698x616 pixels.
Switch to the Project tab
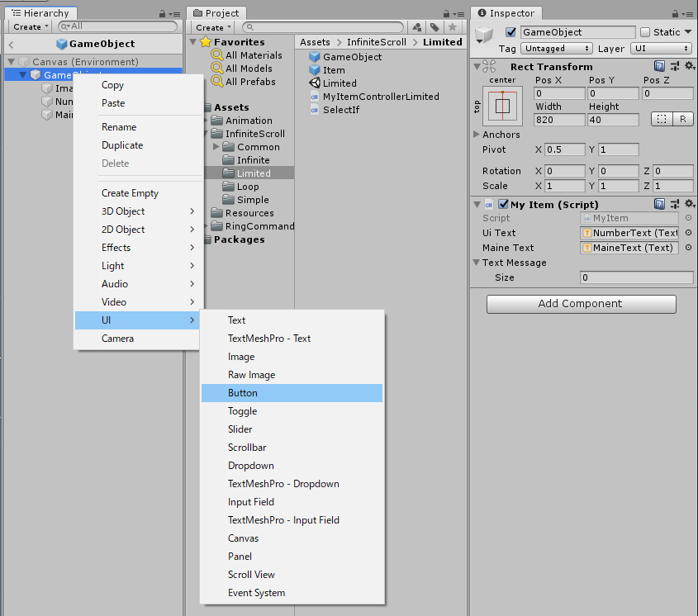pyautogui.click(x=216, y=13)
